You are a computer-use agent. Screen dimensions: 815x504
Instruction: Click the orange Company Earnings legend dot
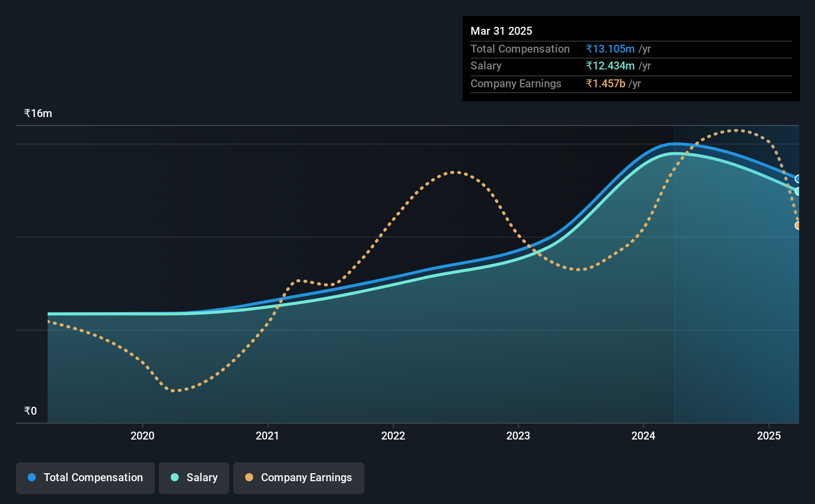[249, 477]
